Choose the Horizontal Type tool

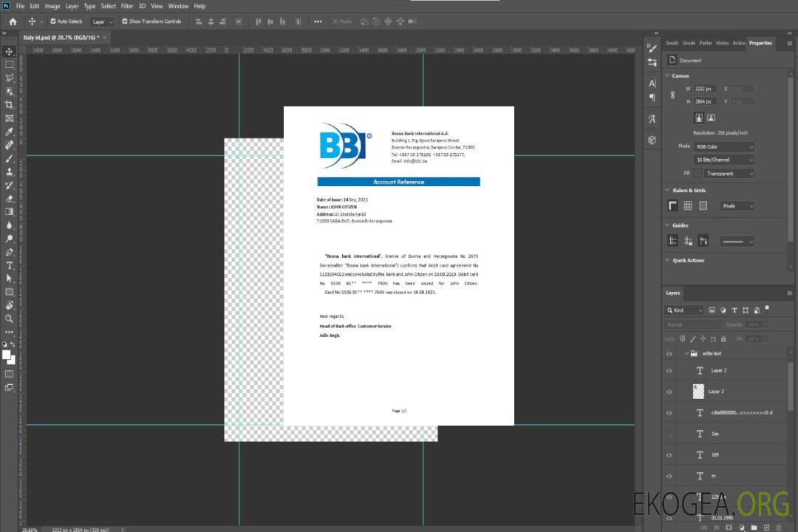[10, 265]
